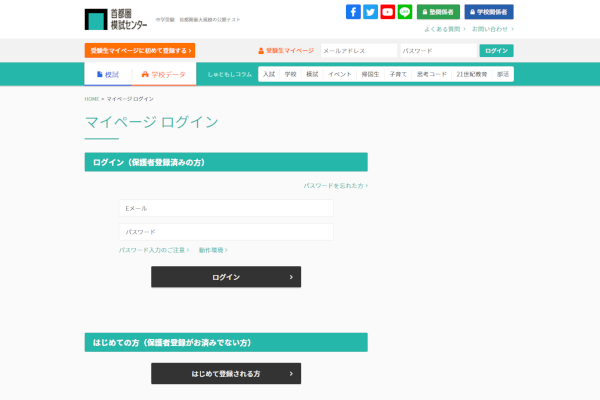This screenshot has height=400, width=600.
Task: Open the LINE social icon
Action: click(x=405, y=12)
